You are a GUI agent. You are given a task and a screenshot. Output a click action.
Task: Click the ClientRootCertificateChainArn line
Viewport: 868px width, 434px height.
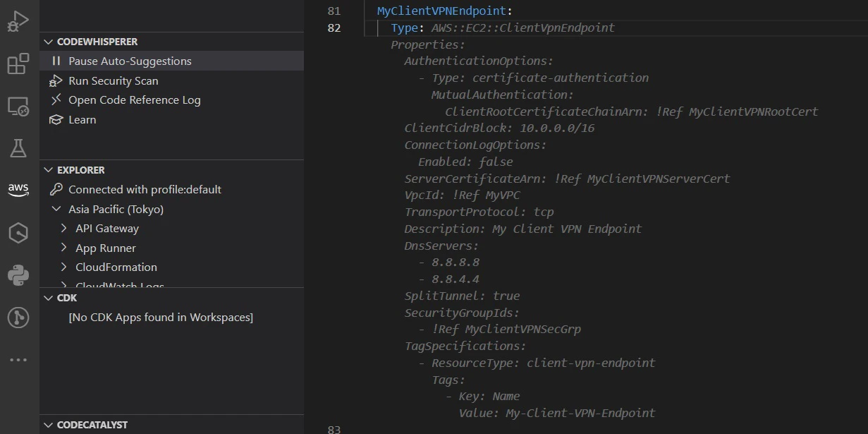click(632, 111)
